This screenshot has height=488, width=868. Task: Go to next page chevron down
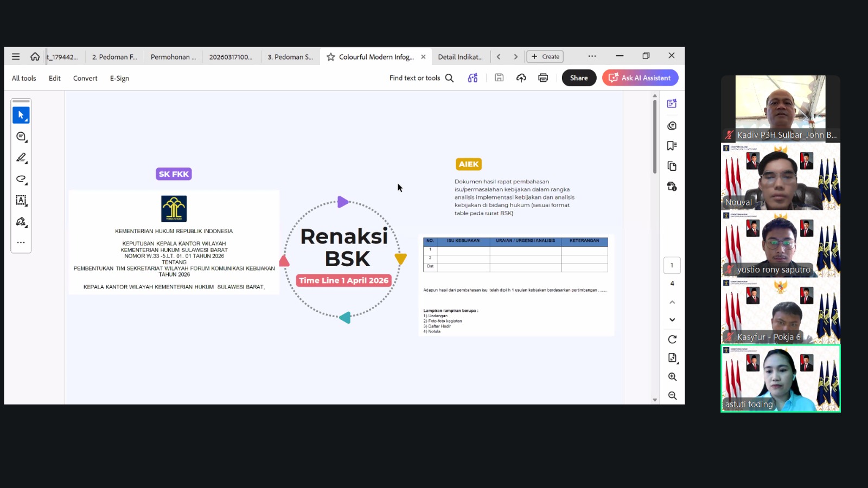pos(672,320)
